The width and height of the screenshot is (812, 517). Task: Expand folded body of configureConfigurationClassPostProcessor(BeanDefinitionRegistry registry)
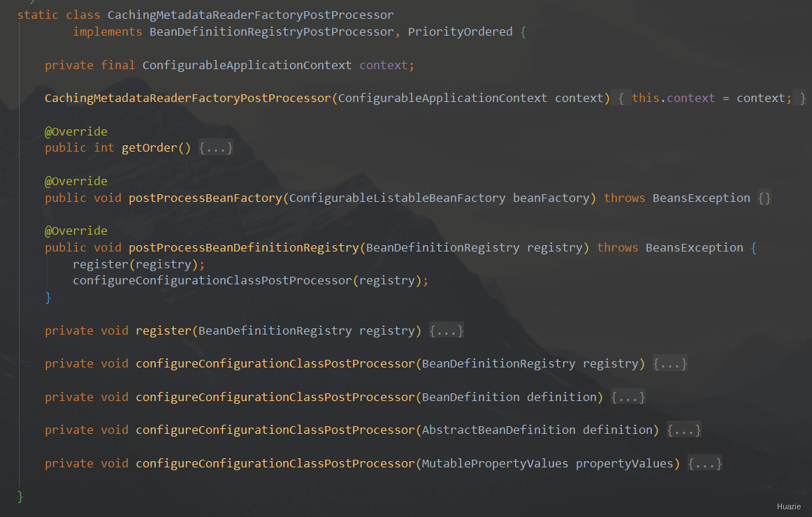(669, 364)
